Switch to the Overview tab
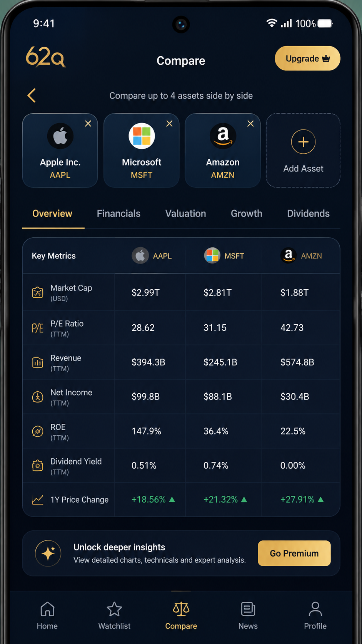 52,214
